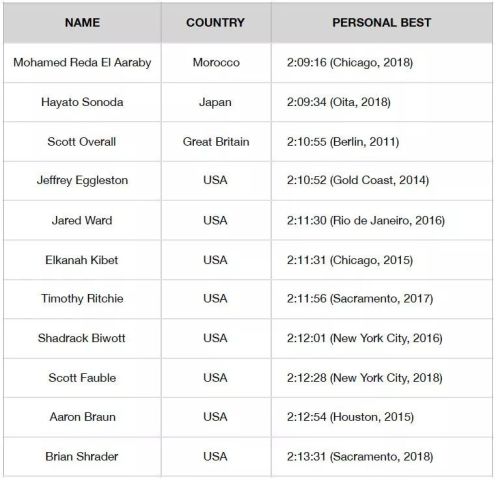Click the COUNTRY column header
Image resolution: width=496 pixels, height=480 pixels.
coord(215,23)
